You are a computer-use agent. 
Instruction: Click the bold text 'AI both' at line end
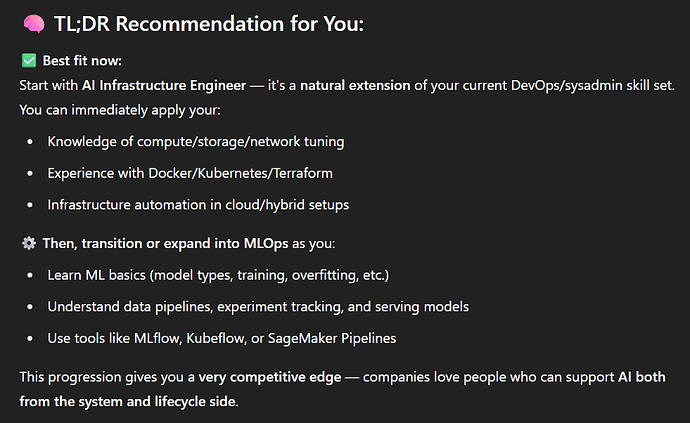642,377
